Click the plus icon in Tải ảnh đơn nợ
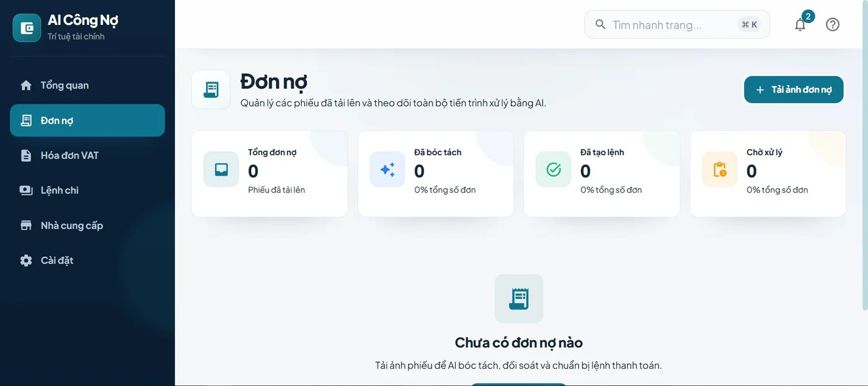 coord(760,90)
